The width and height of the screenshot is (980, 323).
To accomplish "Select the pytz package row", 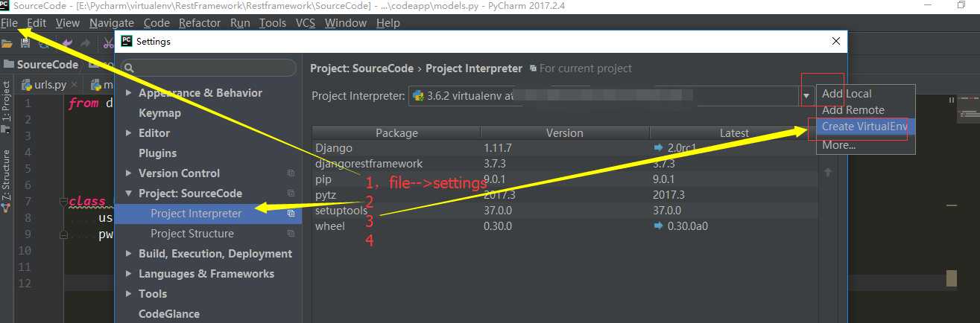I will tap(564, 195).
